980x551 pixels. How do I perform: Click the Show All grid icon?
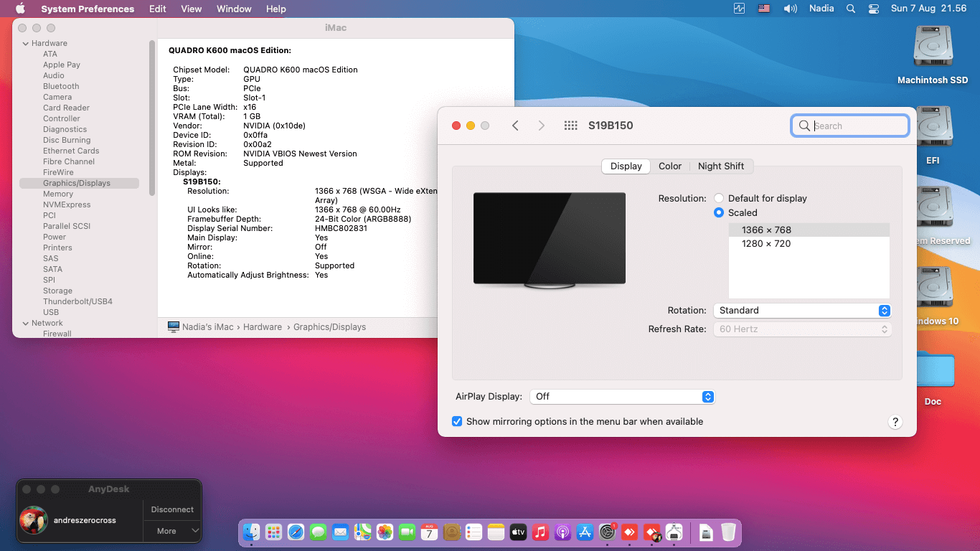tap(570, 126)
